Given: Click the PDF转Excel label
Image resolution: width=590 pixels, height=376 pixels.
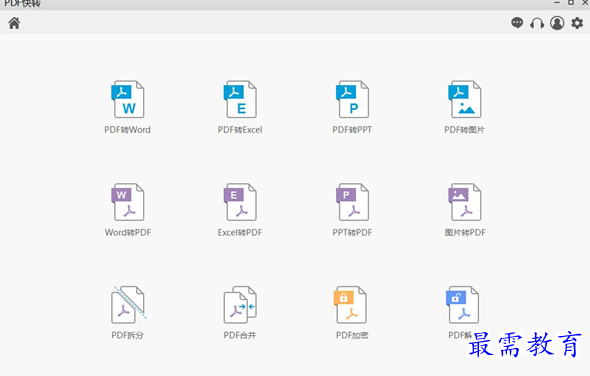Looking at the screenshot, I should (x=240, y=130).
